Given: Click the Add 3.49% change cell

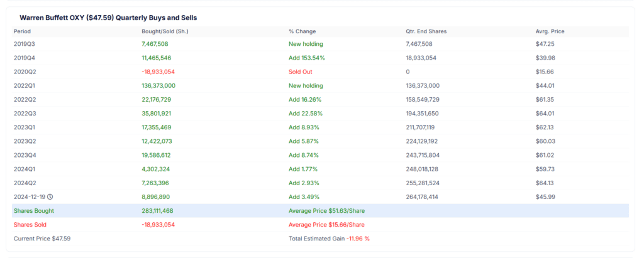Looking at the screenshot, I should click(x=304, y=197).
